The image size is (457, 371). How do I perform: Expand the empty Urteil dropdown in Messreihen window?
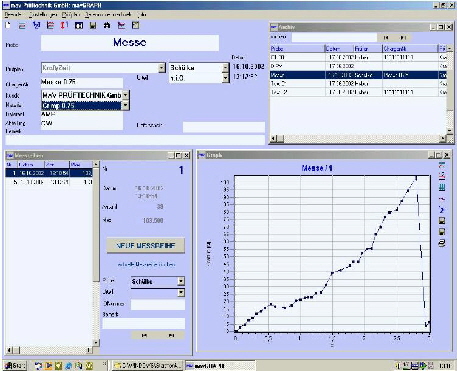click(181, 293)
